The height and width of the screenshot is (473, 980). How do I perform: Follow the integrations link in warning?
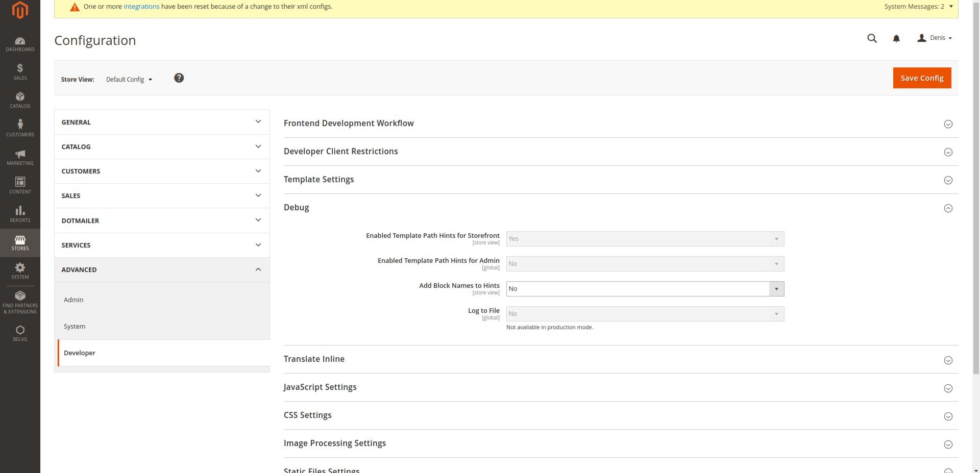(141, 7)
